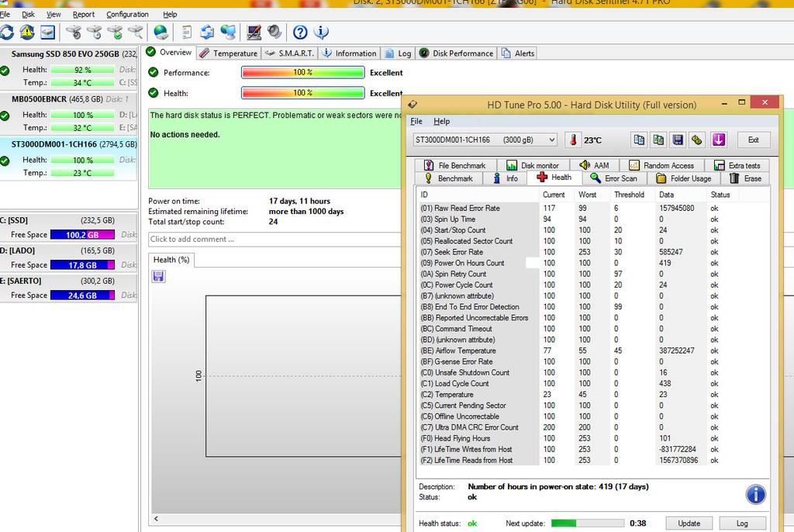Open the Random Access tab in HD Tune
The height and width of the screenshot is (532, 794).
pos(661,165)
